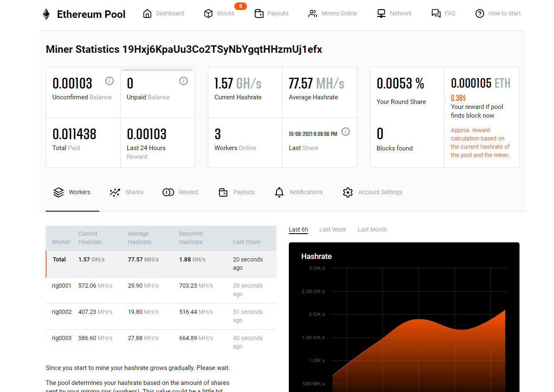The width and height of the screenshot is (554, 392).
Task: Click the Last Share info icon
Action: [x=345, y=132]
